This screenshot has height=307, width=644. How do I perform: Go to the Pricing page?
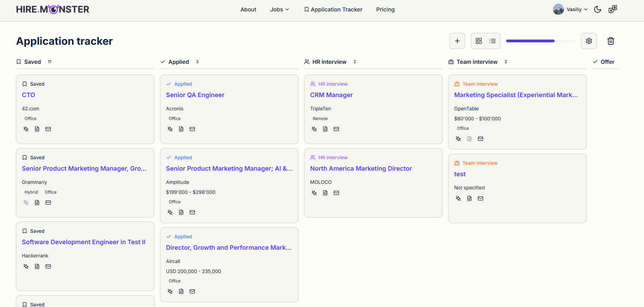(x=385, y=9)
